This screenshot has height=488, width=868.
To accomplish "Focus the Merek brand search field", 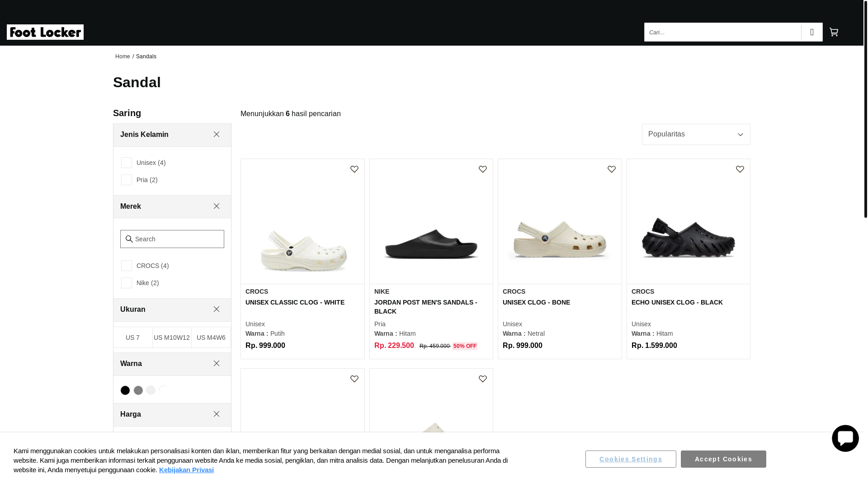I will [x=172, y=239].
